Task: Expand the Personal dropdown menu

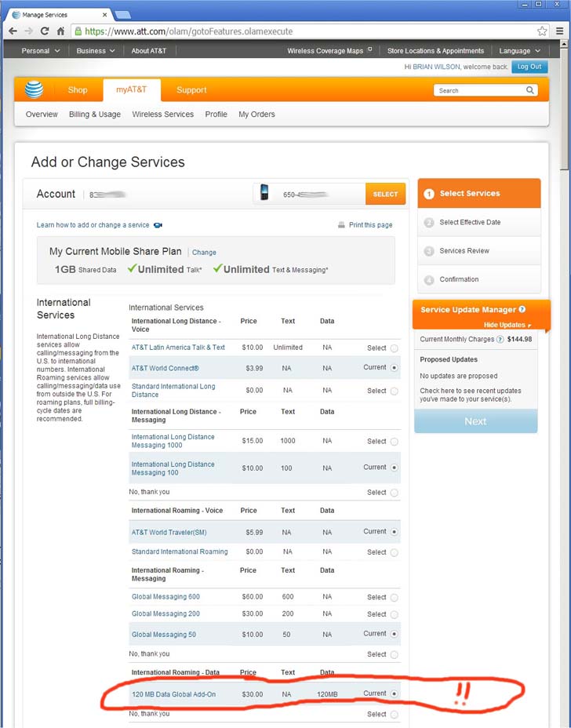Action: (40, 51)
